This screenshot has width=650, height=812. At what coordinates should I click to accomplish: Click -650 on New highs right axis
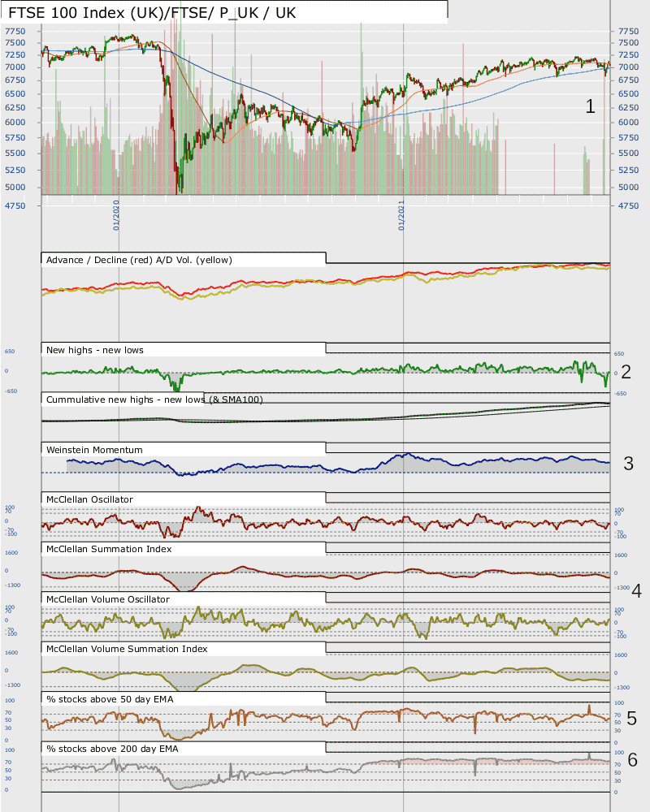coord(620,394)
